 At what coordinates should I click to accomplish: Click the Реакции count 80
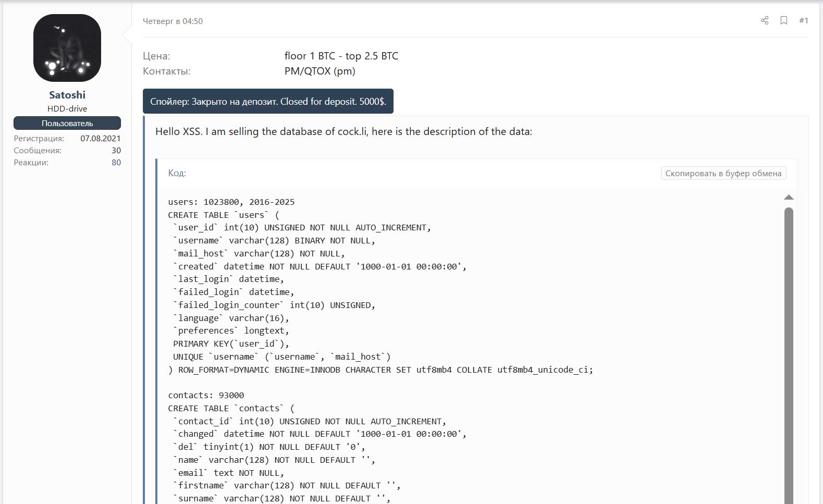[116, 162]
